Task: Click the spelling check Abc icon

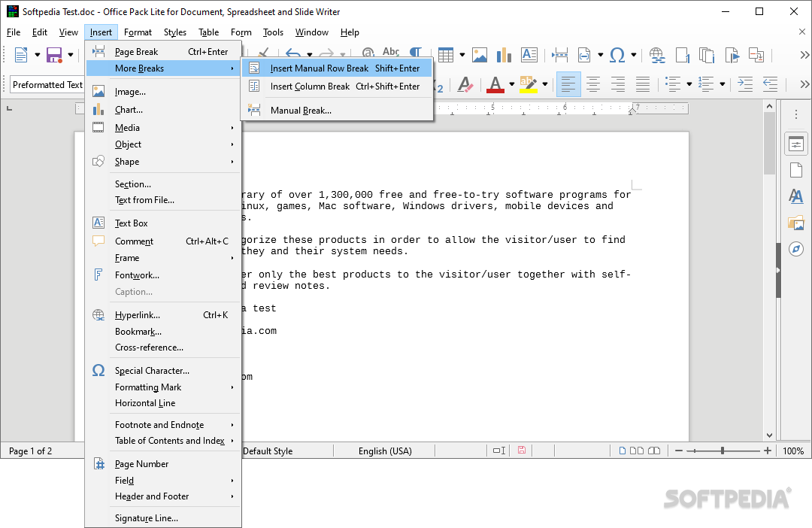Action: [391, 52]
